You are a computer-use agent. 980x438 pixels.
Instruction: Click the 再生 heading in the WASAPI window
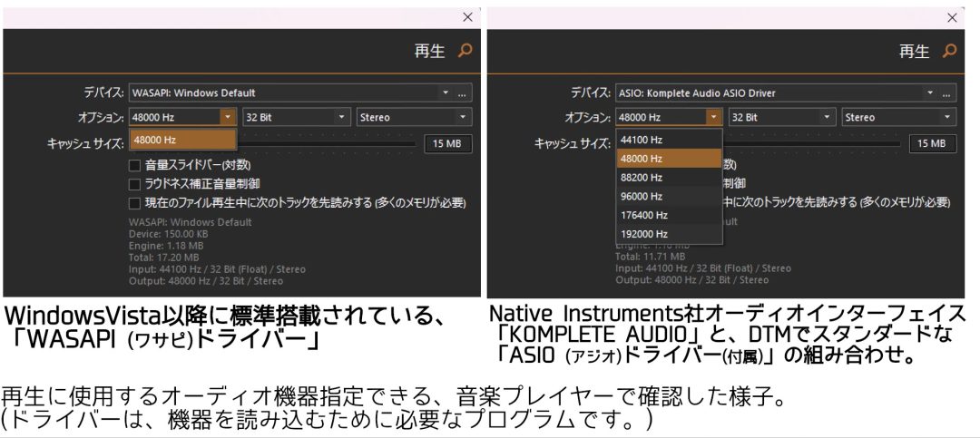click(429, 51)
